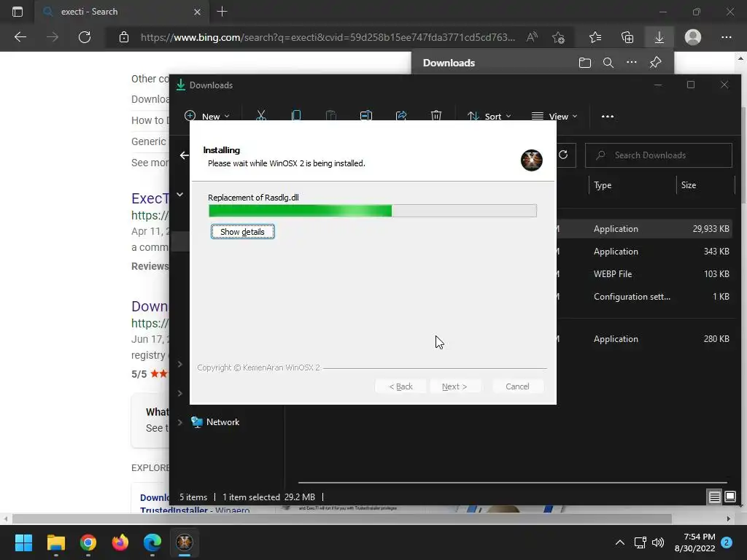Click the Edge page horizontal scrollbar
Image resolution: width=747 pixels, height=560 pixels.
point(341,518)
